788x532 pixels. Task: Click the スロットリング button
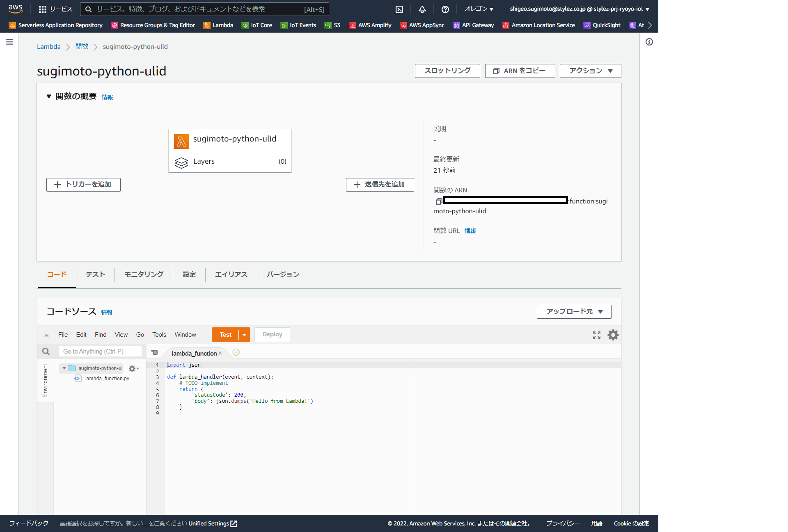click(x=447, y=71)
